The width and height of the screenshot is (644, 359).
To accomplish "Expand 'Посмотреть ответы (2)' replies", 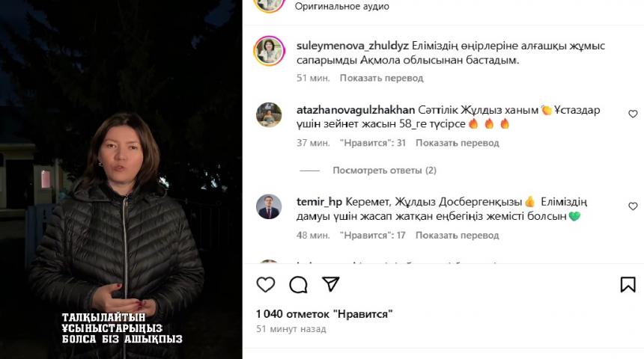I will (x=384, y=171).
